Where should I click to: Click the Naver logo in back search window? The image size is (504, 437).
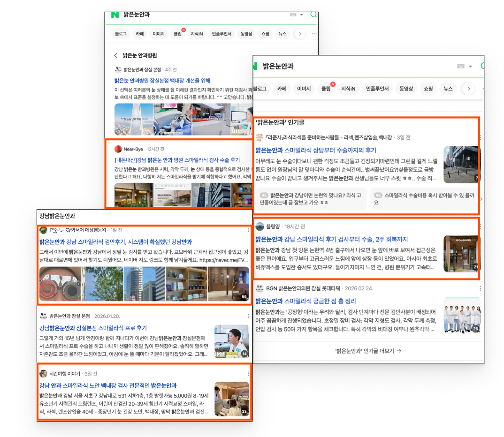115,15
